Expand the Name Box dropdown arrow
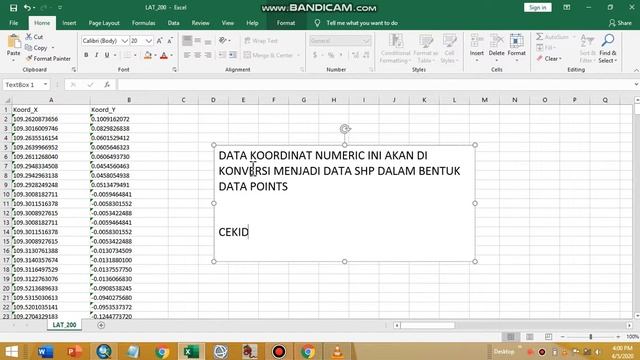 click(45, 84)
